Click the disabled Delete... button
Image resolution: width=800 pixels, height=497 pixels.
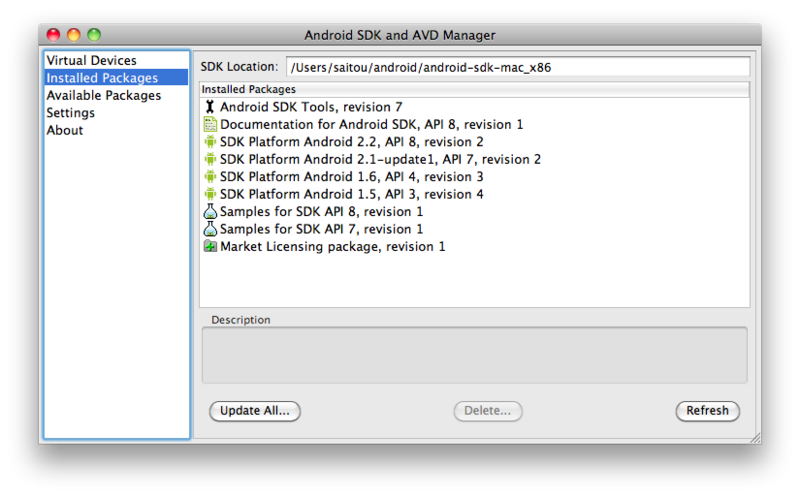488,411
